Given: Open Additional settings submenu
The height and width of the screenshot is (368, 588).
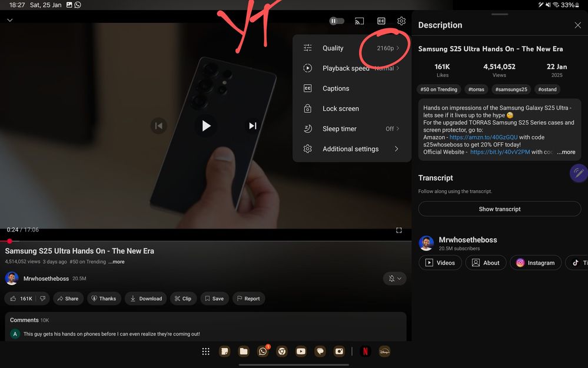Looking at the screenshot, I should pos(352,149).
